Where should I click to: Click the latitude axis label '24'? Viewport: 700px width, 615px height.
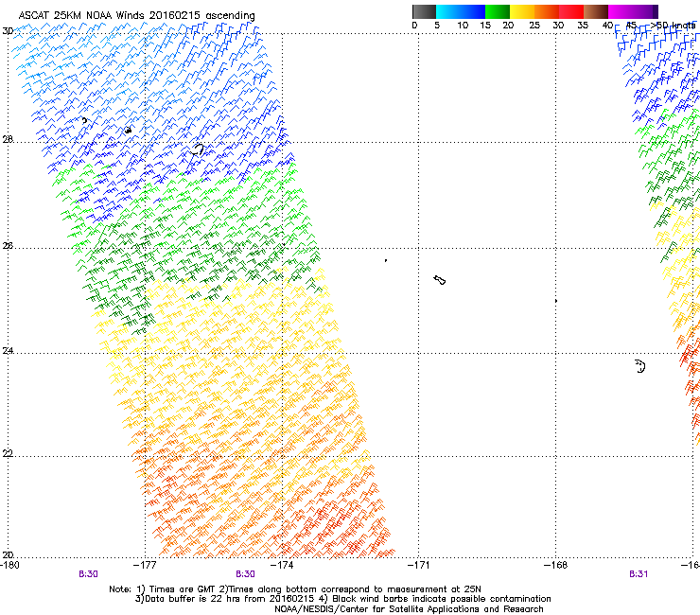coord(8,351)
